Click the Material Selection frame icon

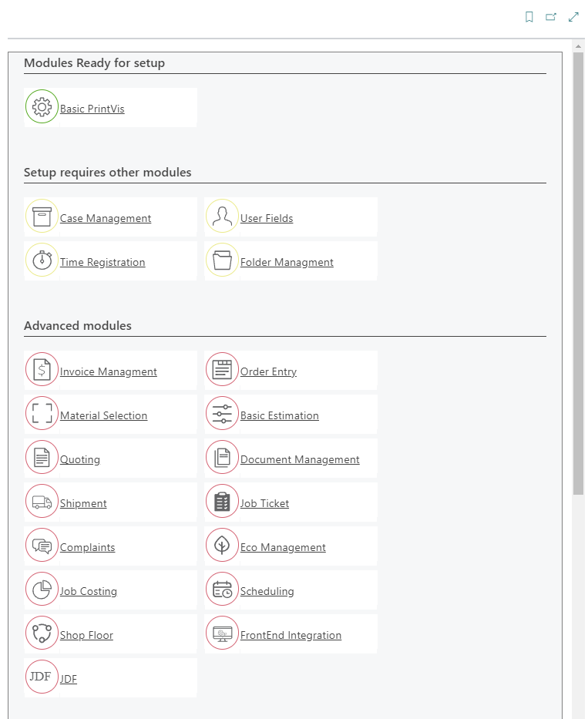[x=42, y=413]
